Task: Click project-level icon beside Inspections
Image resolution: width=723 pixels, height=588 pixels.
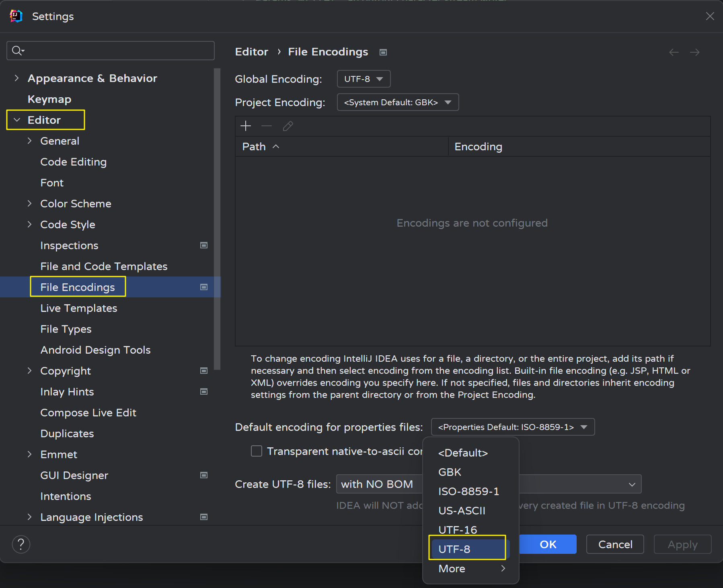Action: 204,245
